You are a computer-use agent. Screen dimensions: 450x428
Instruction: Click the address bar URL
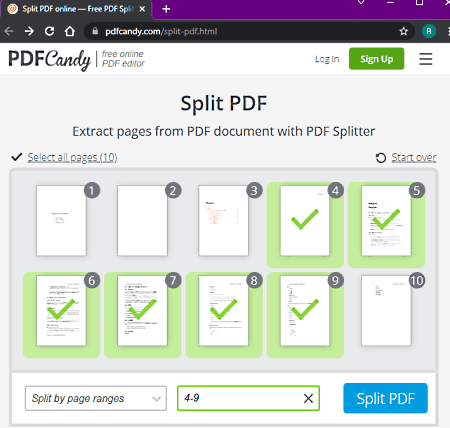[x=161, y=31]
